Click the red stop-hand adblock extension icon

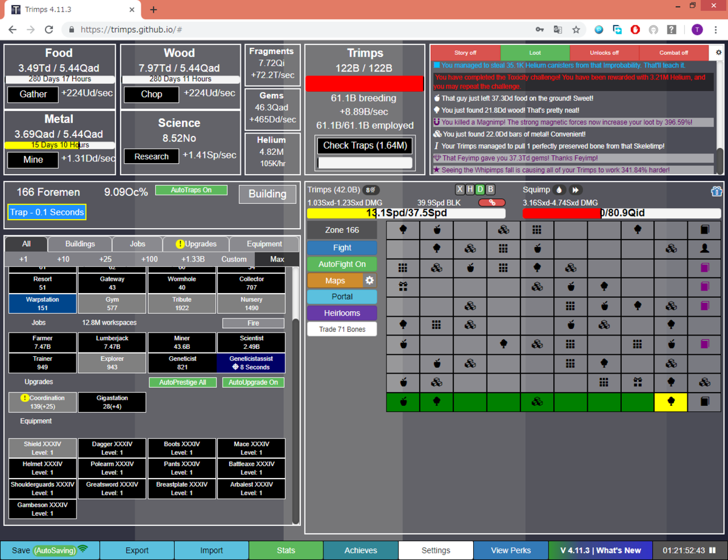click(635, 29)
